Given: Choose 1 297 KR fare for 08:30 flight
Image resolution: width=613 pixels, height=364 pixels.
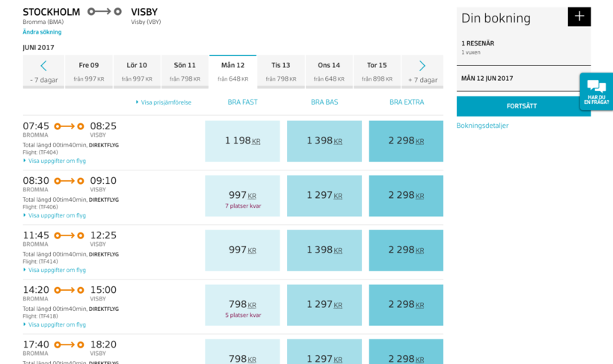Looking at the screenshot, I should point(324,196).
